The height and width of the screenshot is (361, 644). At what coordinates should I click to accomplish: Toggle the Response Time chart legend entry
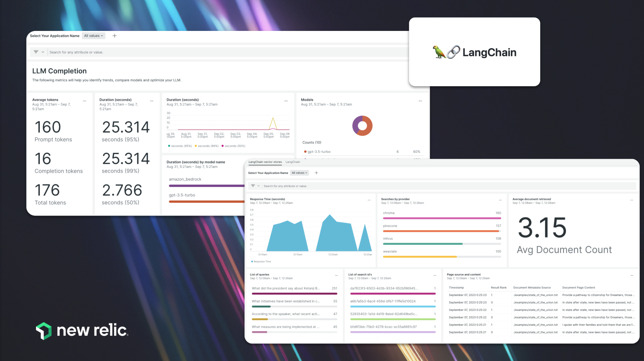coord(261,261)
